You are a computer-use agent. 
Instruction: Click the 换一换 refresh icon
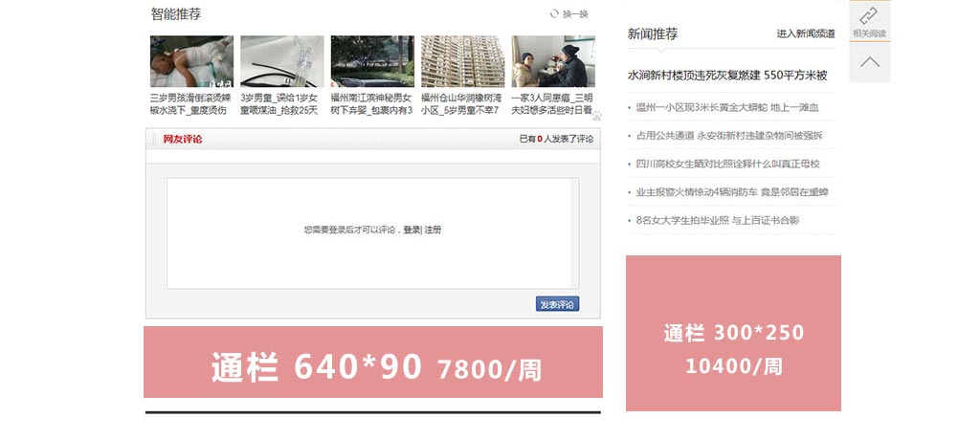point(554,14)
